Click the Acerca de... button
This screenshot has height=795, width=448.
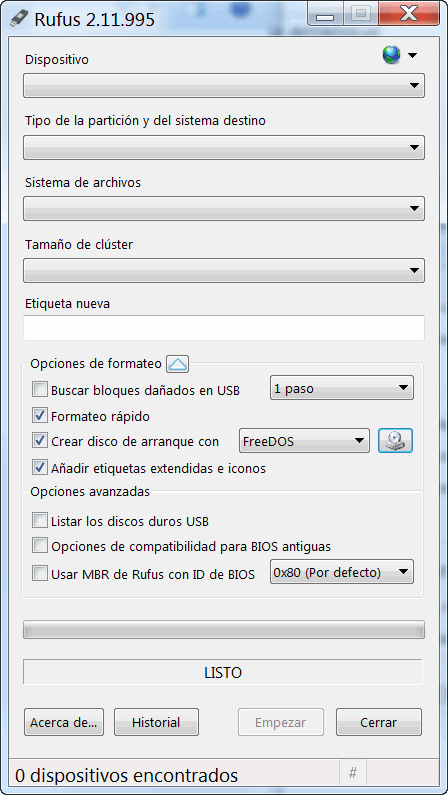(x=64, y=722)
